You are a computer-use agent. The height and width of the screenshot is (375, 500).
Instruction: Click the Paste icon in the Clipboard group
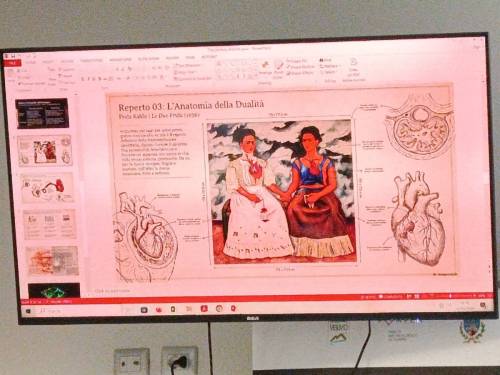click(11, 75)
